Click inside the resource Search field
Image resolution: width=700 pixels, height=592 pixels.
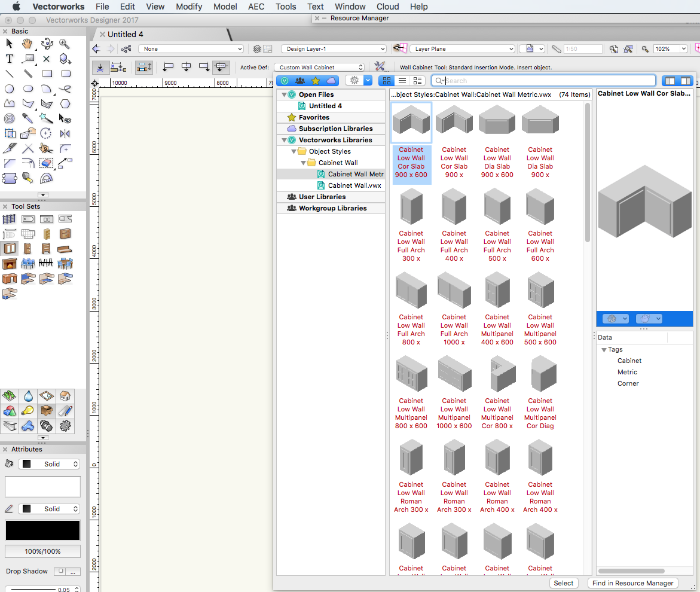(x=544, y=80)
